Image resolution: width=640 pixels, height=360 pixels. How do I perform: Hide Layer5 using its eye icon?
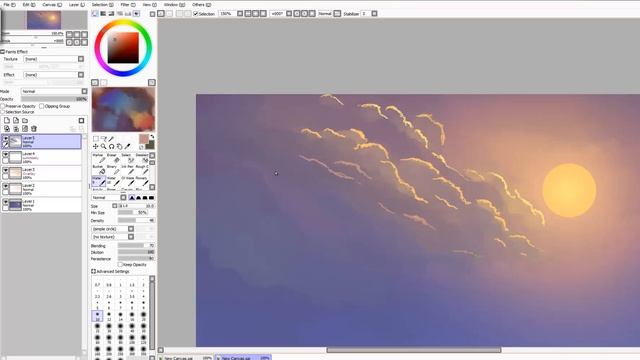click(5, 138)
